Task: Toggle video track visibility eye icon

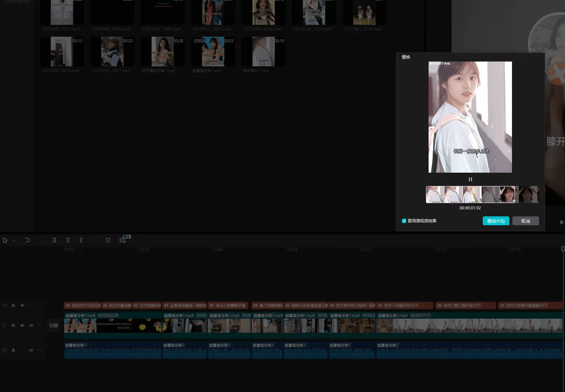Action: [22, 325]
